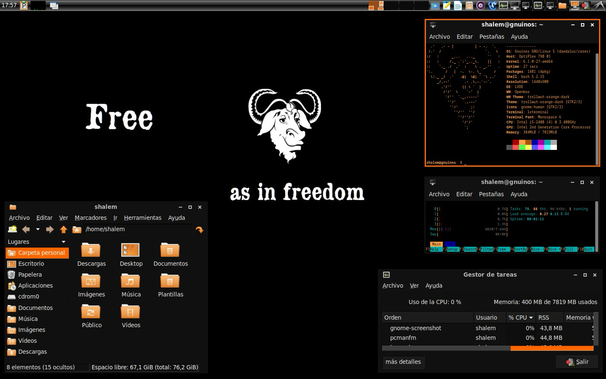
Task: Select Imágenes bookmark in the sidebar
Action: pyautogui.click(x=37, y=330)
